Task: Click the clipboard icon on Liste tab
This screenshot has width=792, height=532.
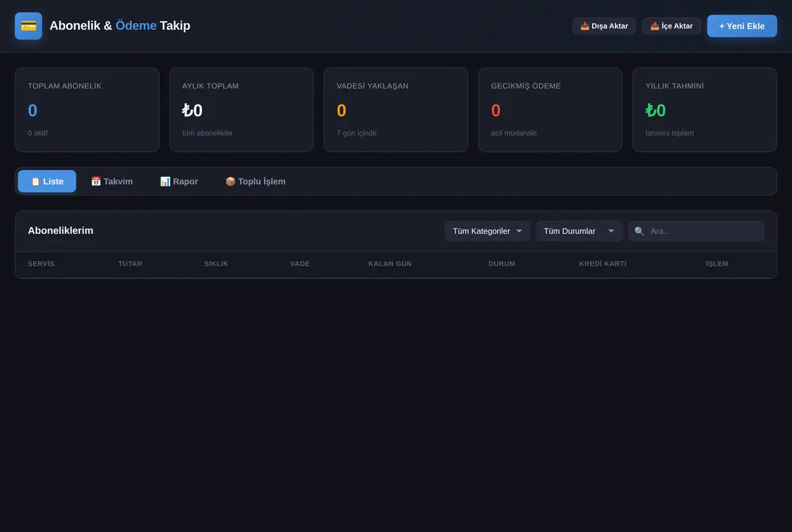Action: 36,182
